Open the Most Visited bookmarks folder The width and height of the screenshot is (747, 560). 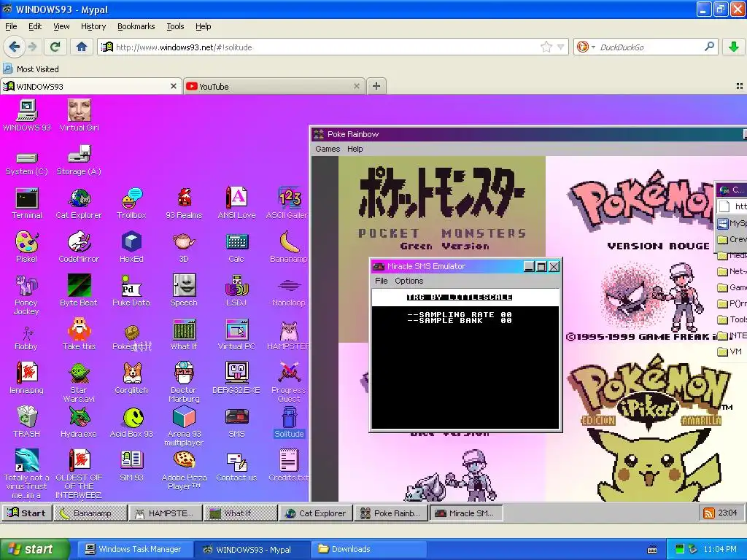(x=31, y=69)
